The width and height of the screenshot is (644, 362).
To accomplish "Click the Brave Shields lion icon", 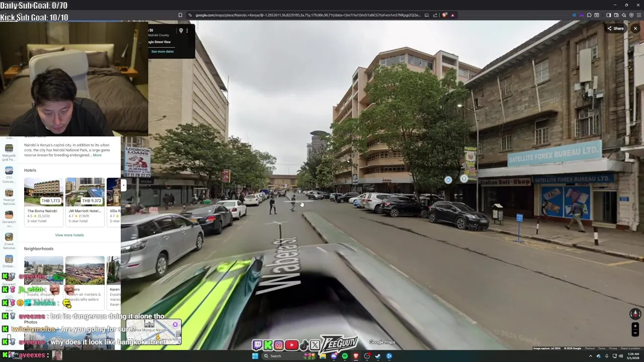I will pyautogui.click(x=444, y=15).
